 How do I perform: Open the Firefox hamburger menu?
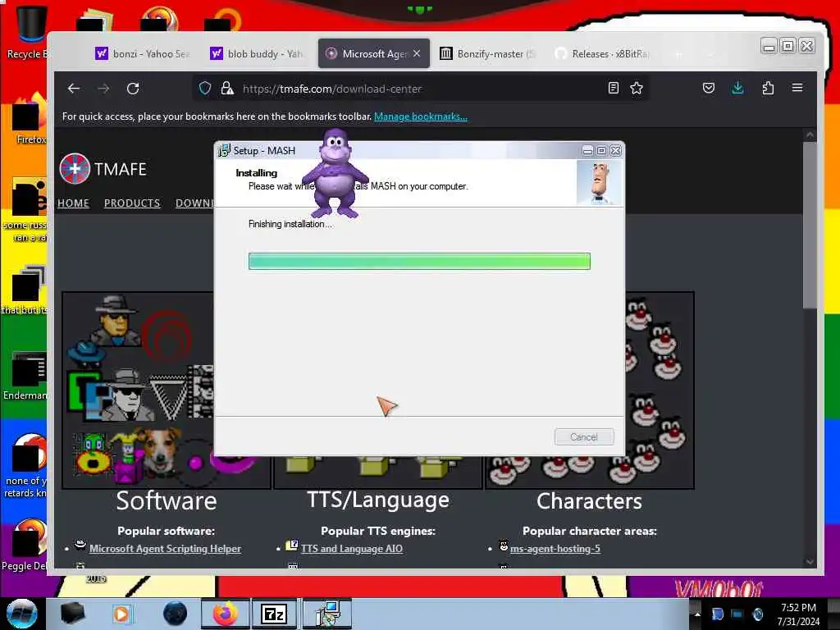(x=797, y=88)
